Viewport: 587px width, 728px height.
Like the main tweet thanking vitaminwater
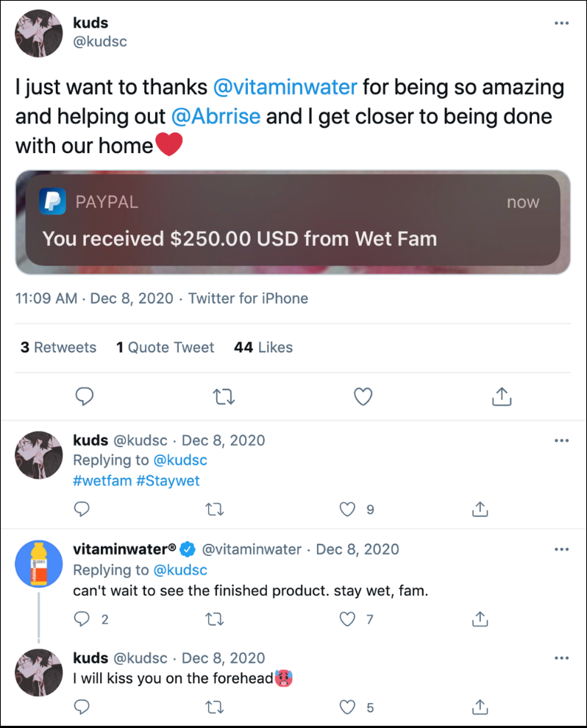point(363,397)
